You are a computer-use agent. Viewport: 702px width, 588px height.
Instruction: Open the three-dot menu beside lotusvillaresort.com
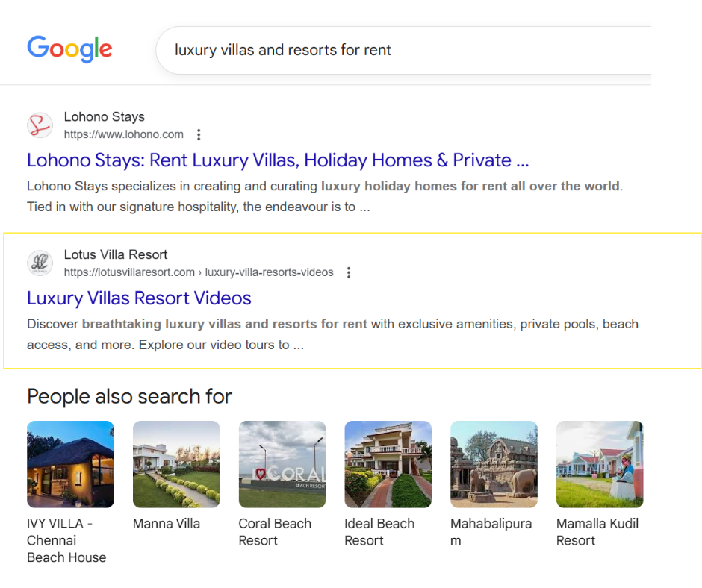tap(348, 273)
